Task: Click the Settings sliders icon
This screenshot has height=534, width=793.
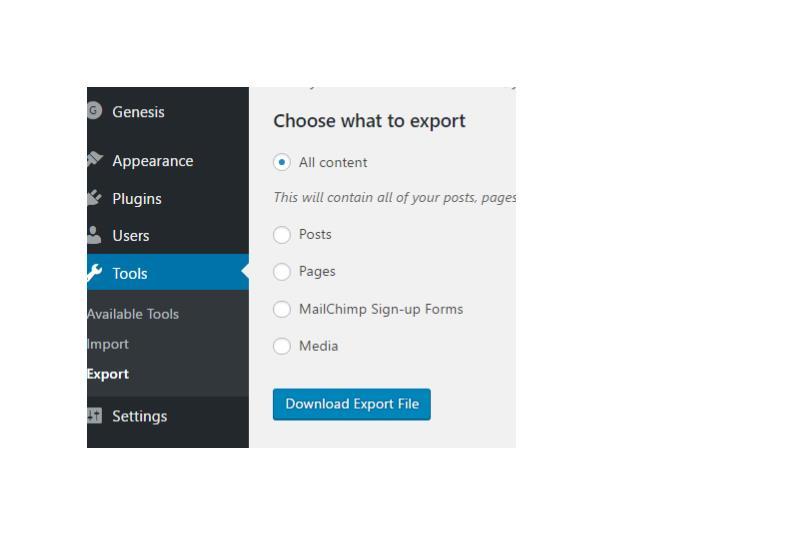Action: (95, 416)
